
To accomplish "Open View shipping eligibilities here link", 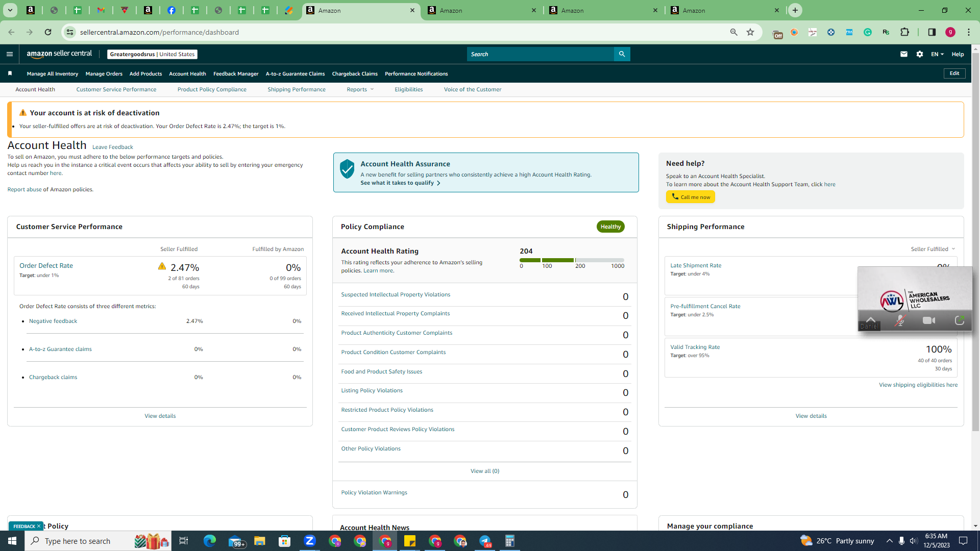I will pos(918,385).
